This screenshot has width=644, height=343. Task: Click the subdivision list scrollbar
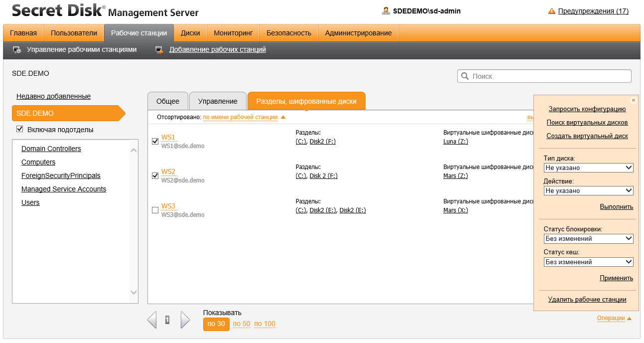[x=133, y=221]
